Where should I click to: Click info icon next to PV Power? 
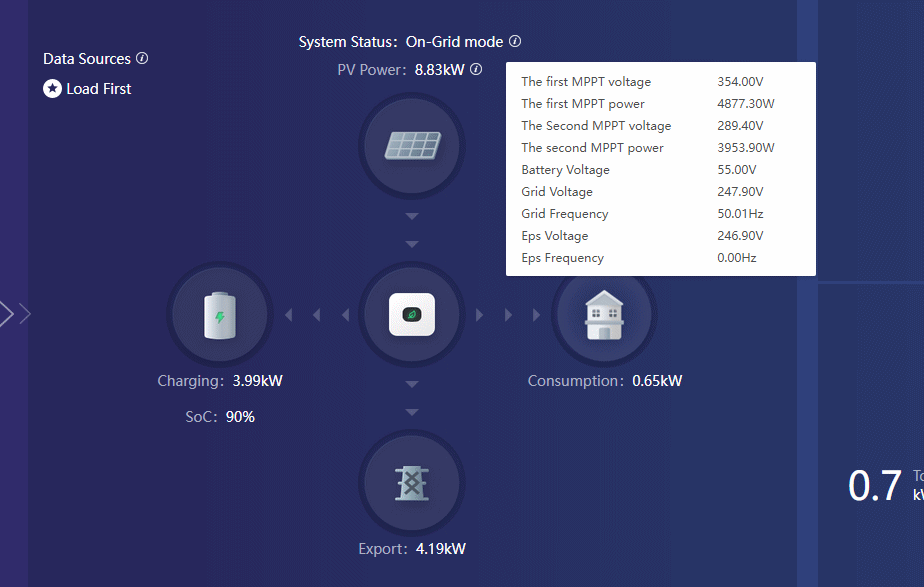click(476, 70)
